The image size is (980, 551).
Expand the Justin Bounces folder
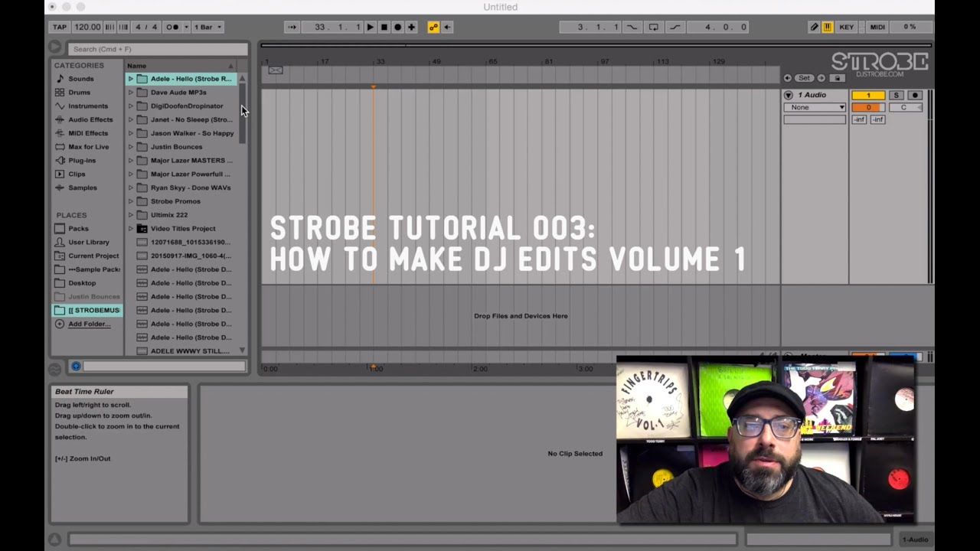tap(131, 147)
